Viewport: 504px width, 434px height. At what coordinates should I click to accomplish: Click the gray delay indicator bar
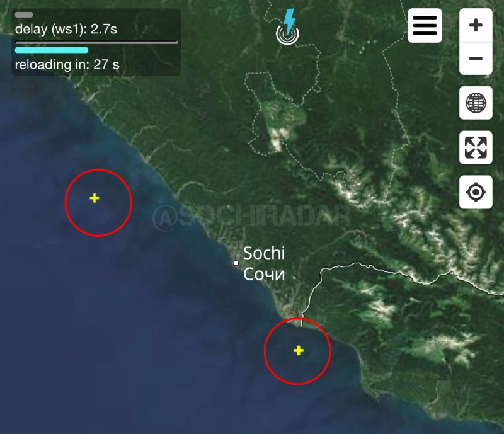point(96,42)
